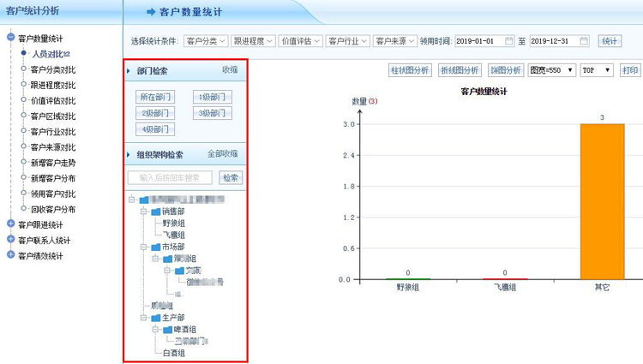The height and width of the screenshot is (364, 643).
Task: Open 跟进程度对比 report
Action: click(53, 85)
